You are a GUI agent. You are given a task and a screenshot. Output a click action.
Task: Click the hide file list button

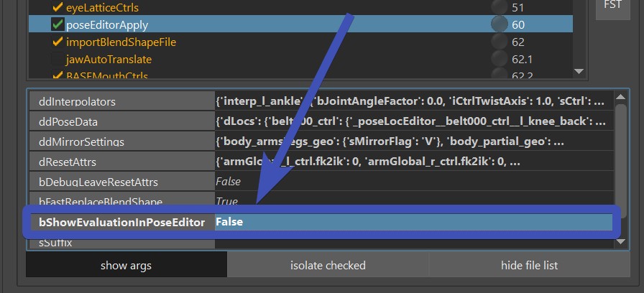click(529, 265)
